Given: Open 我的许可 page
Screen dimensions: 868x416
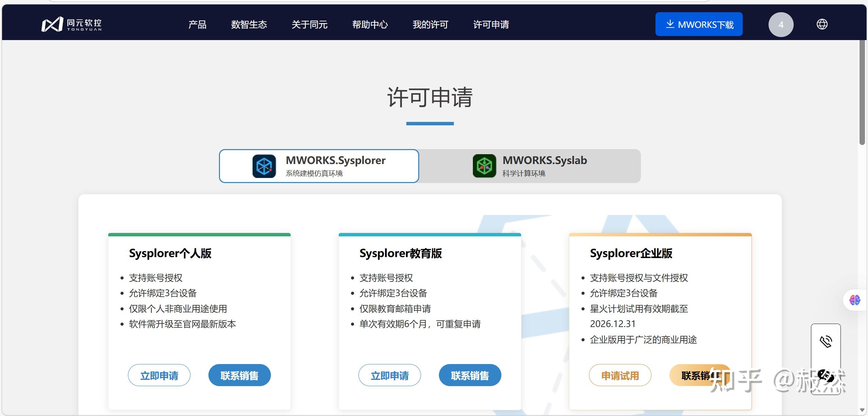Looking at the screenshot, I should pos(430,24).
